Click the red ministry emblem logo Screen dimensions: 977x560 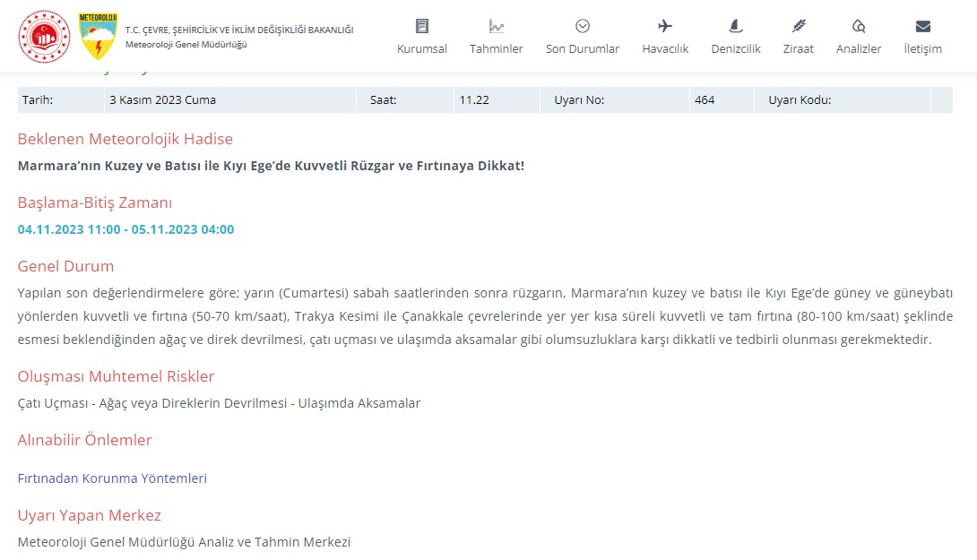coord(44,37)
